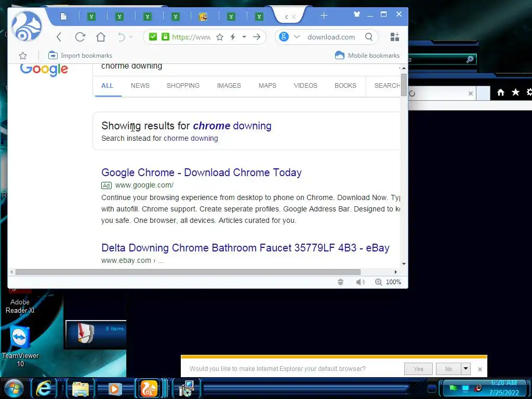Click No on default browser prompt
Screen dimensions: 532x399
click(448, 369)
